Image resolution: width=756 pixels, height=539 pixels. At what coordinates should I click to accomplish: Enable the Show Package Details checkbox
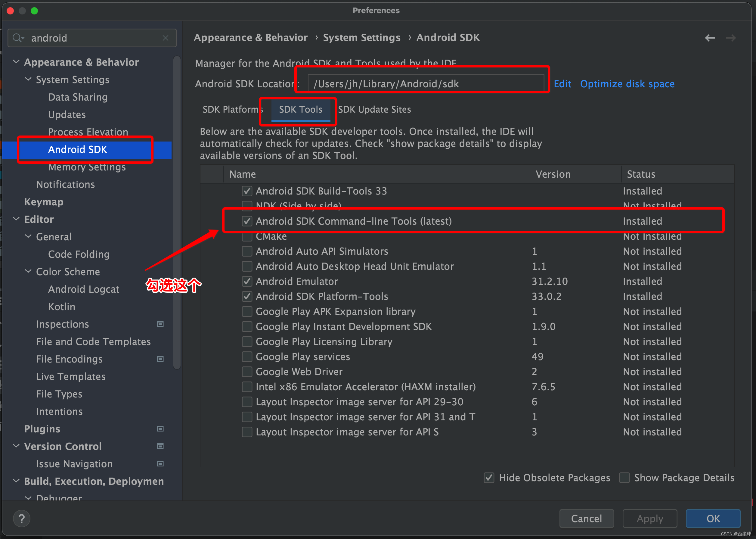(625, 478)
